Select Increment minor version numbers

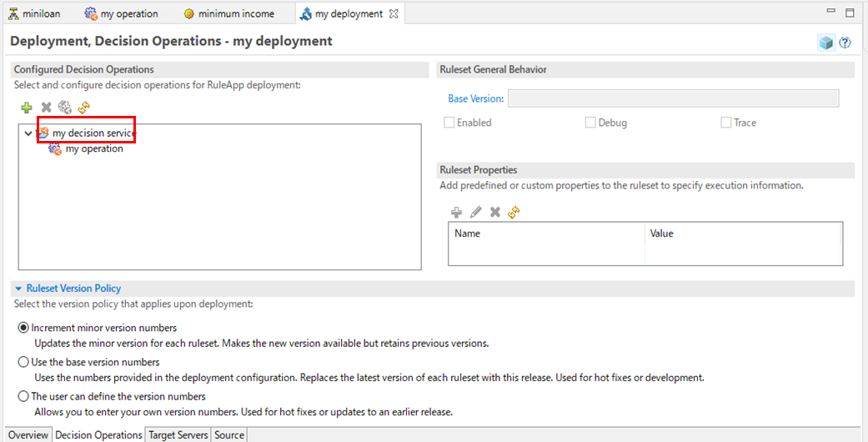pos(23,328)
